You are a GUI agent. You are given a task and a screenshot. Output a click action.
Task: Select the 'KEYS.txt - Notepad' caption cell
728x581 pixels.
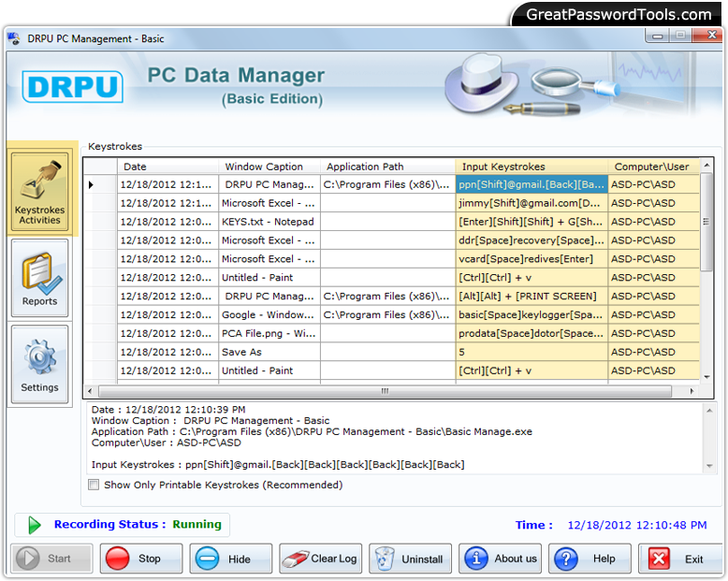coord(269,222)
